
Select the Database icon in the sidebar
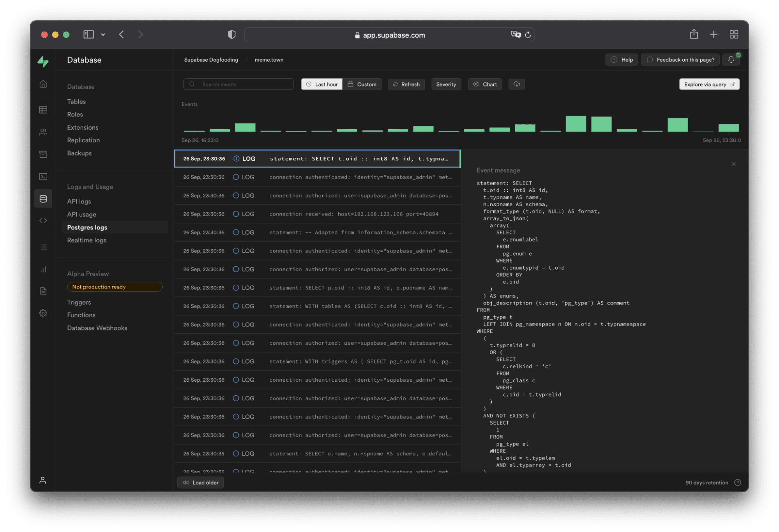[x=43, y=198]
